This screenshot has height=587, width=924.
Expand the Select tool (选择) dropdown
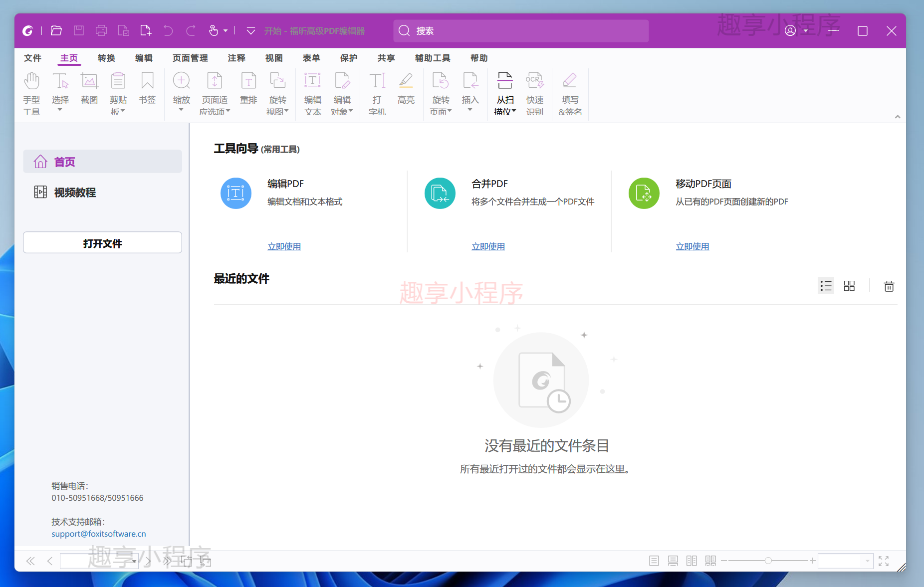click(x=60, y=110)
